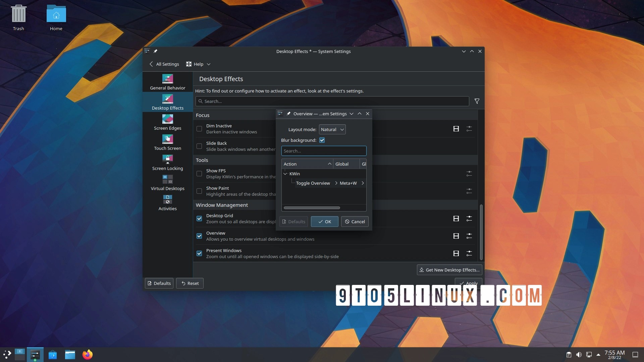Launch Firefox from the taskbar
644x362 pixels.
tap(88, 355)
